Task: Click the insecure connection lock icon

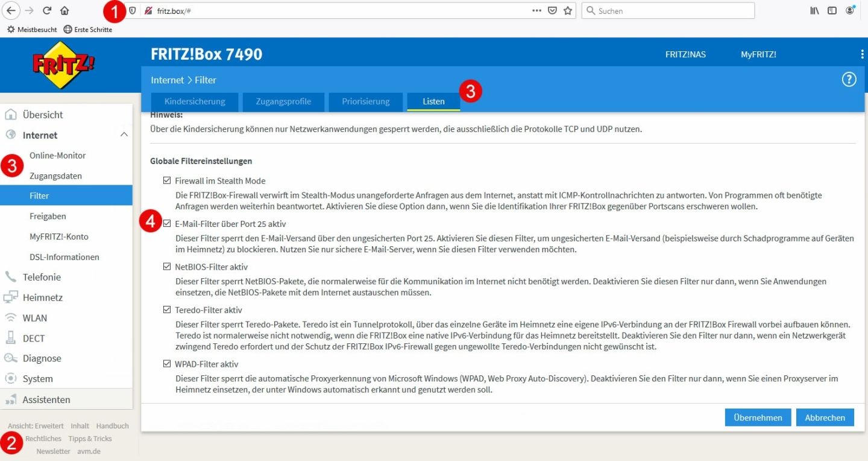Action: pos(148,11)
